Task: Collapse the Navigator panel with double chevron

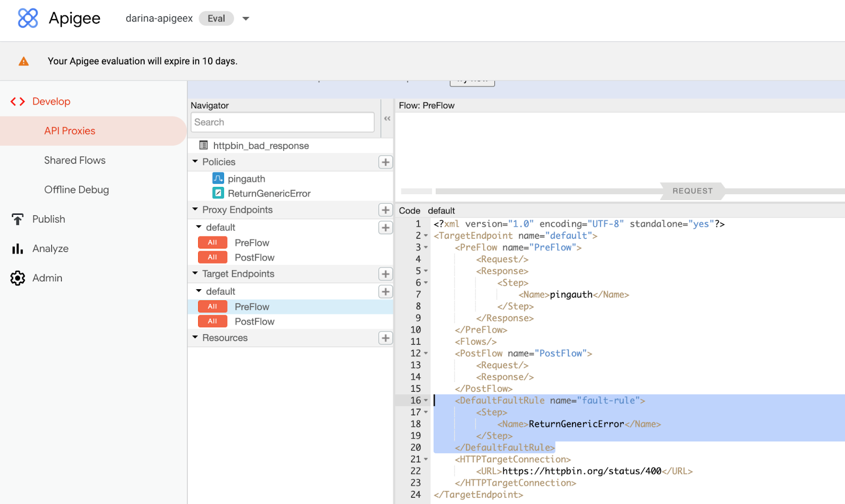Action: 388,119
